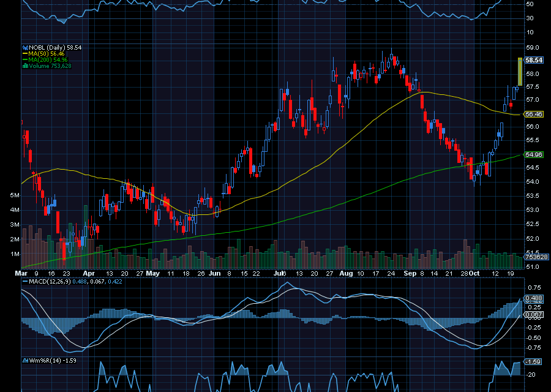Click the 52.5 price axis label
Image resolution: width=551 pixels, height=392 pixels.
(x=533, y=224)
